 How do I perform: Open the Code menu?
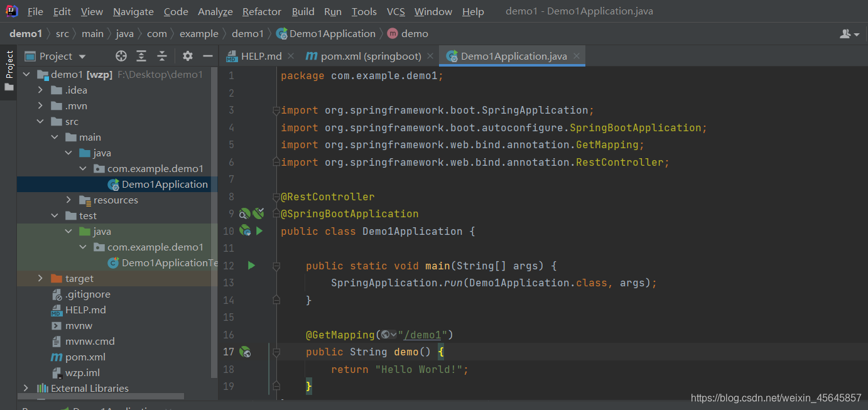click(176, 11)
